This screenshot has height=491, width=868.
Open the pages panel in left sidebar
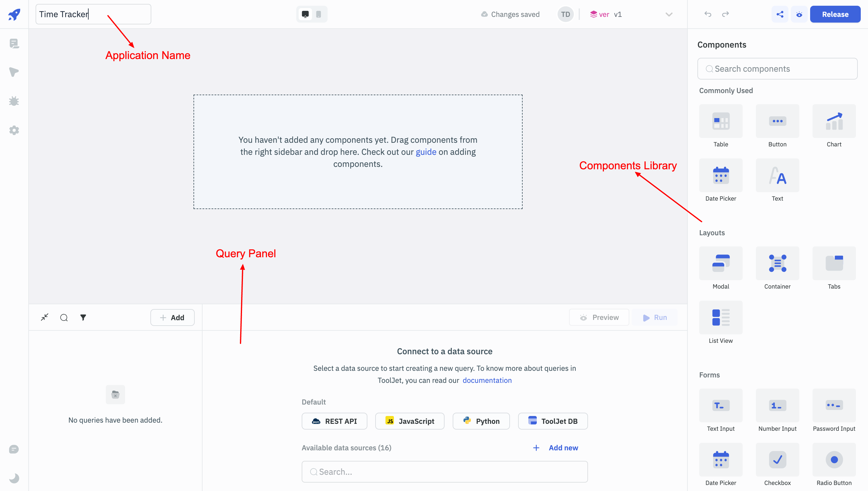(x=14, y=43)
